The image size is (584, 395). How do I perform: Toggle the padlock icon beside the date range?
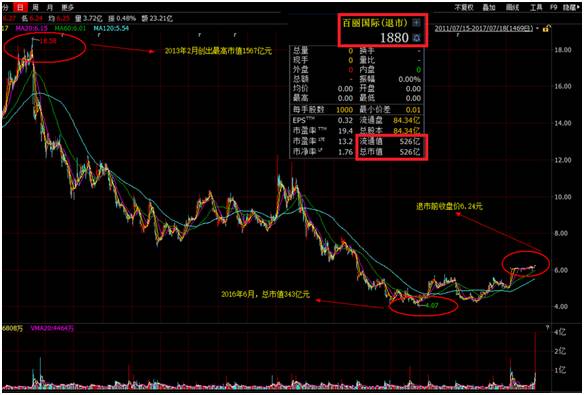coord(546,29)
